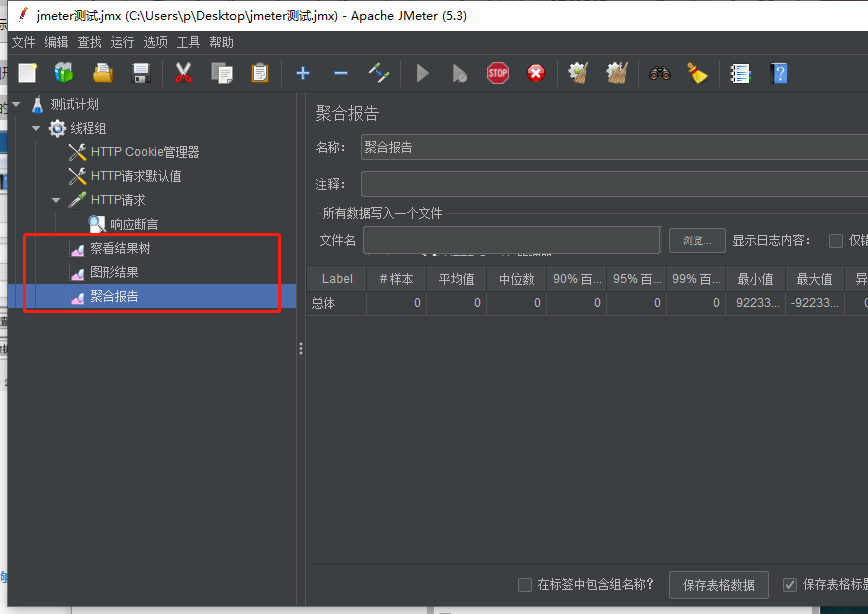This screenshot has width=868, height=614.
Task: Select 察看结果树 listener
Action: pos(120,248)
